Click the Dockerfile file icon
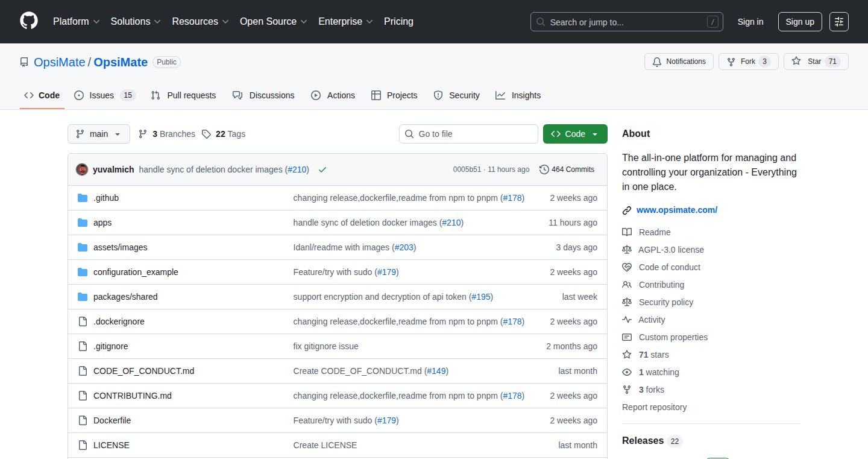 83,420
